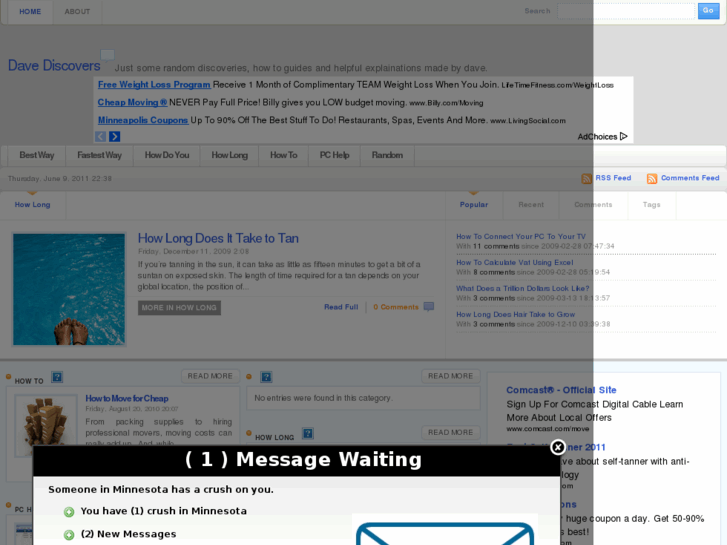Click the Read Full link
727x545 pixels.
[341, 307]
